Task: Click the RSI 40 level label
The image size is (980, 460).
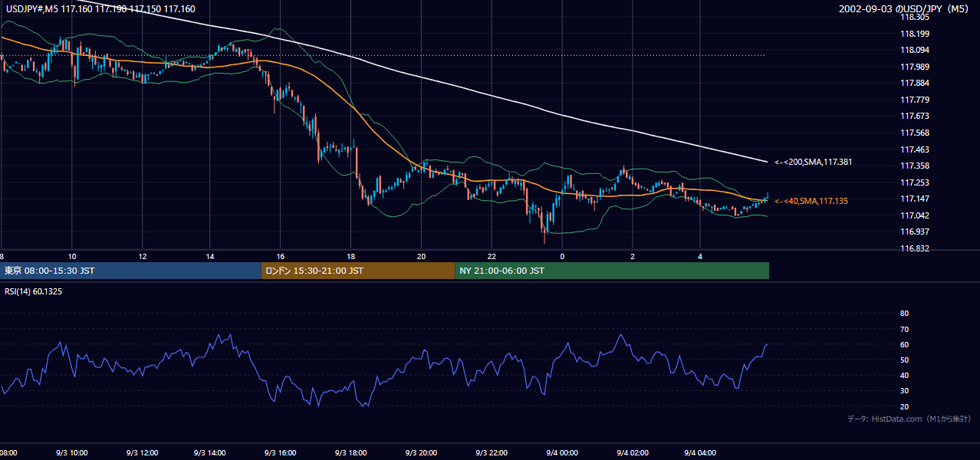Action: tap(905, 376)
